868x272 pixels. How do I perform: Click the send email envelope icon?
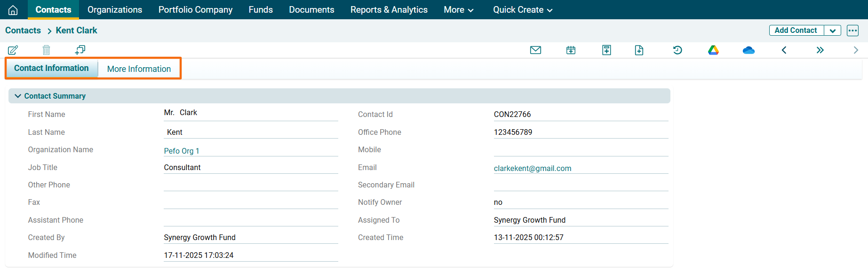535,50
